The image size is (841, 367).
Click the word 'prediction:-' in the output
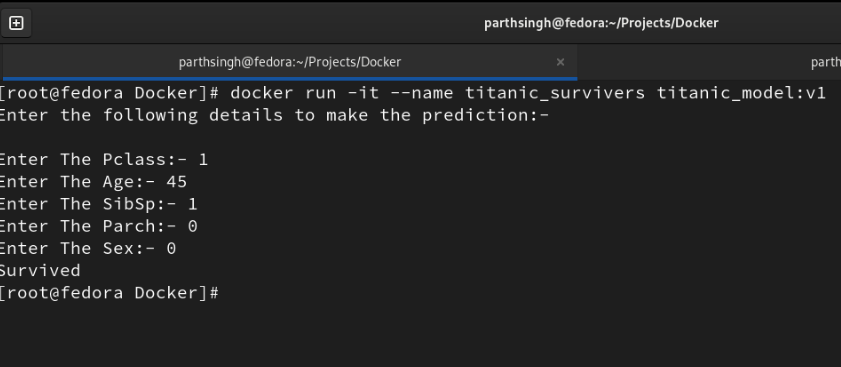tap(485, 115)
